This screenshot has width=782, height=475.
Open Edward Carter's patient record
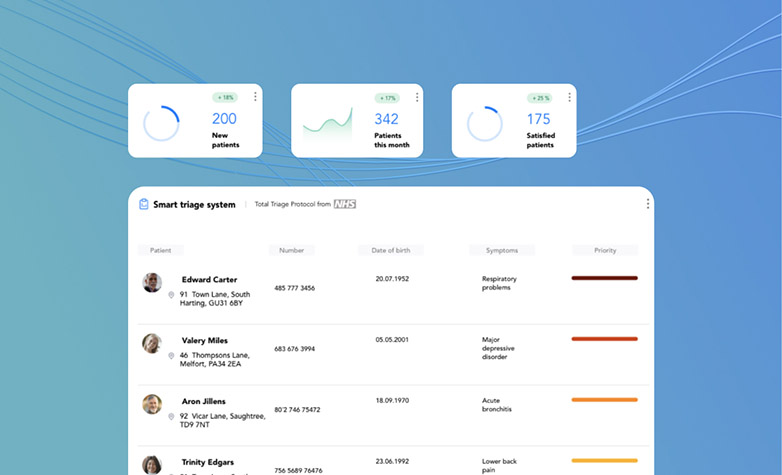209,280
